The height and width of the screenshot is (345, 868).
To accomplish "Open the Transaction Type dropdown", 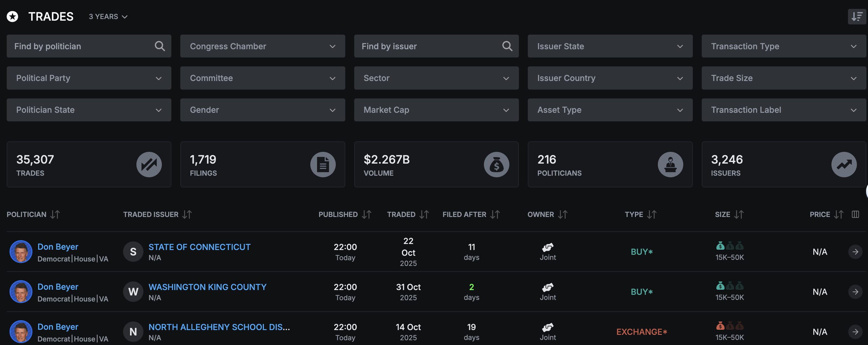I will click(783, 46).
